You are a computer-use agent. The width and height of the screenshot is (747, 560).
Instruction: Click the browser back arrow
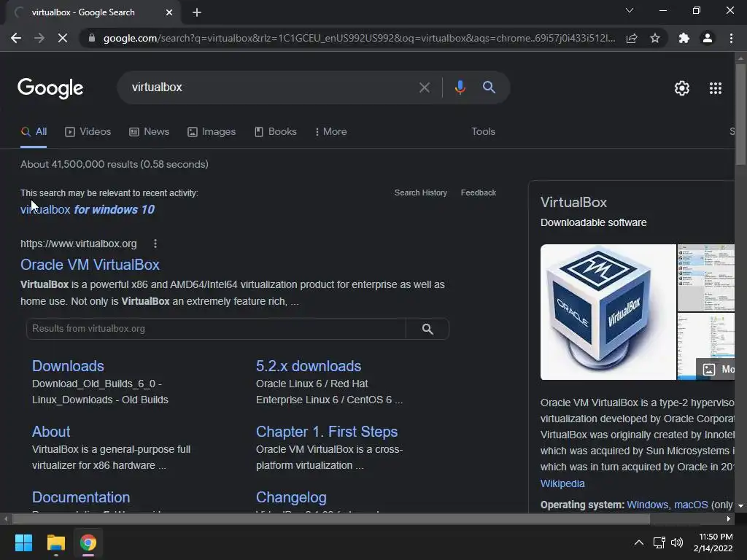(x=16, y=38)
